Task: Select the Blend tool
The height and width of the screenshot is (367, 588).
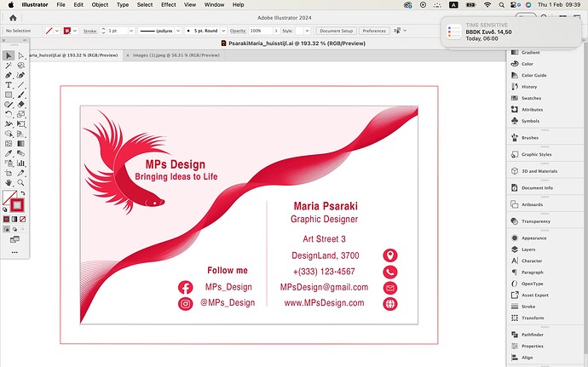Action: [x=21, y=153]
